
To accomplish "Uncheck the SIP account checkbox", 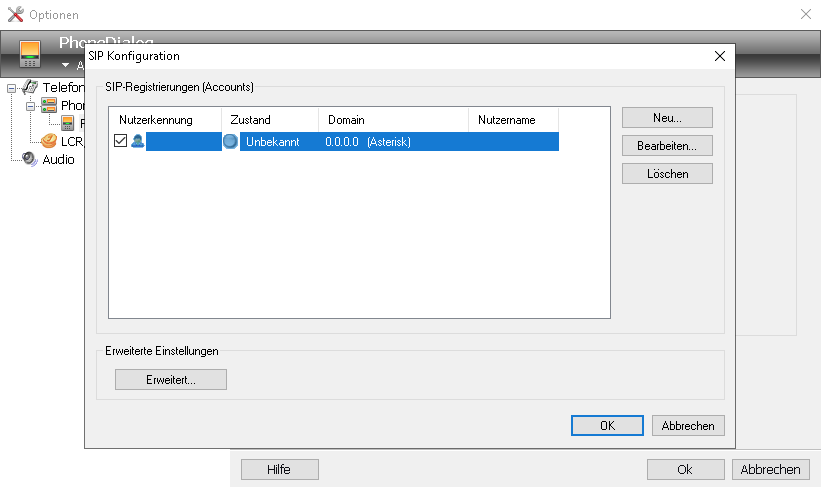I will tap(120, 142).
